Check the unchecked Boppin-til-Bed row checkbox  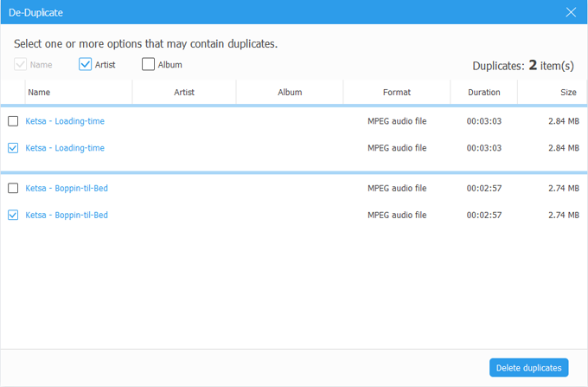tap(13, 188)
